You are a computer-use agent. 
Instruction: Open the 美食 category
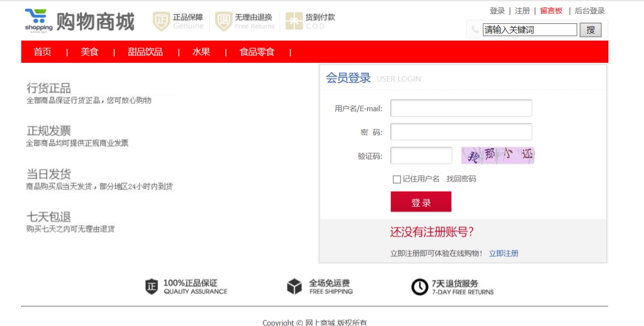tap(90, 52)
